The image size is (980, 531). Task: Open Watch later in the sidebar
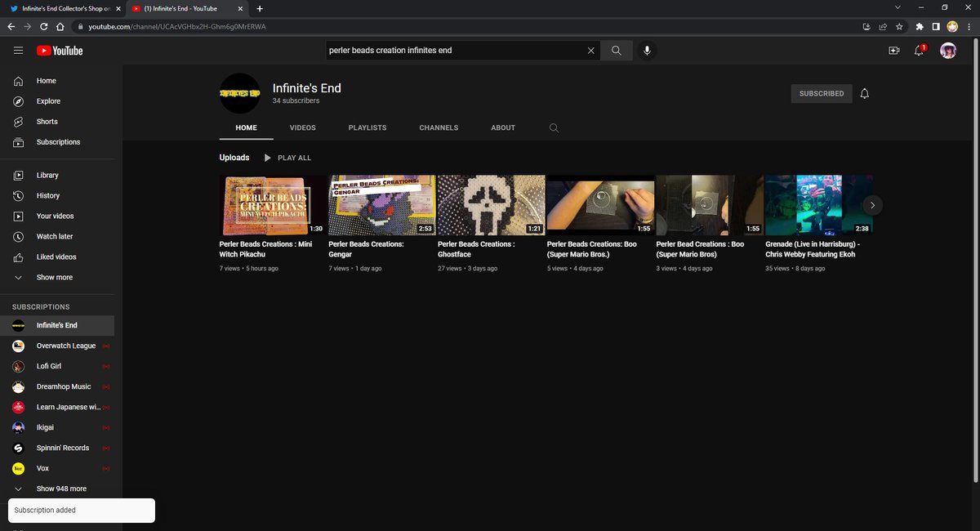point(57,237)
